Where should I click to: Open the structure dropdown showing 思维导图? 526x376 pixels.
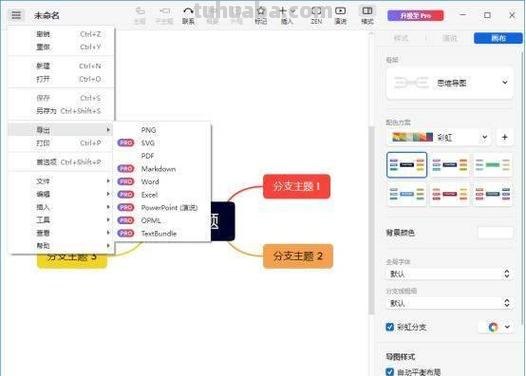click(x=450, y=83)
